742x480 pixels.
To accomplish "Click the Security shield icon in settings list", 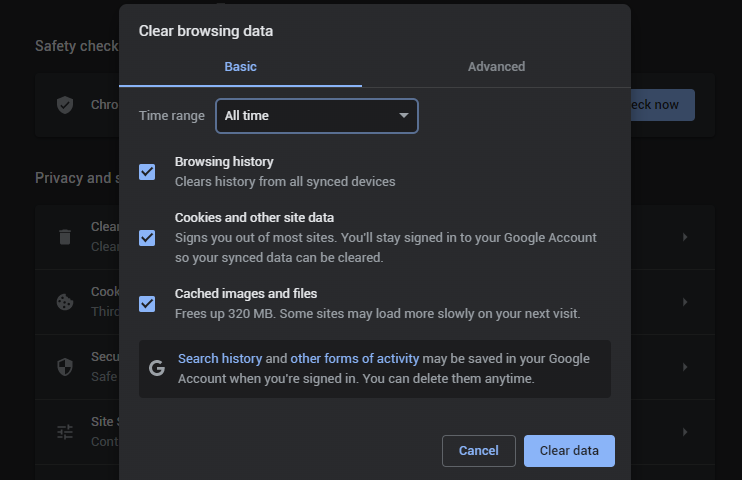I will coord(65,367).
